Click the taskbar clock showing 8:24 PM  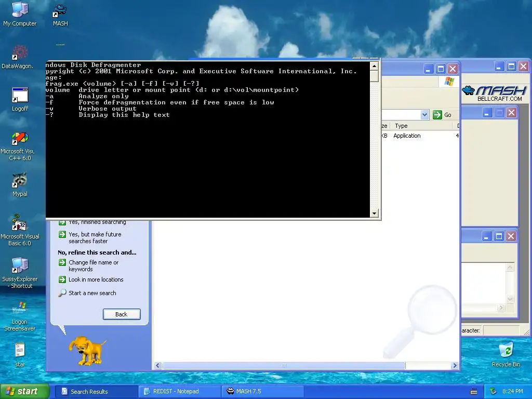(x=512, y=392)
